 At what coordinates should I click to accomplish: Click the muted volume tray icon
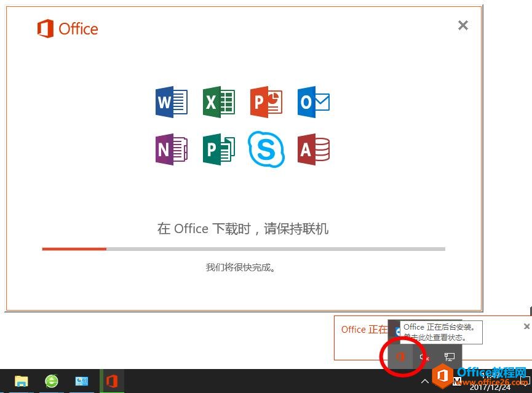pyautogui.click(x=424, y=357)
